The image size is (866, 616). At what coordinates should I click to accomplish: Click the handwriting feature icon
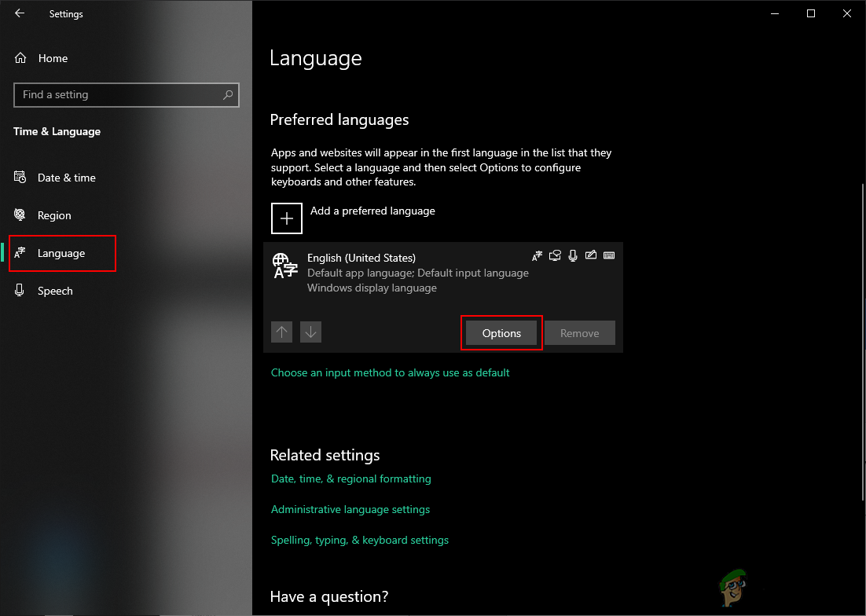pyautogui.click(x=591, y=255)
